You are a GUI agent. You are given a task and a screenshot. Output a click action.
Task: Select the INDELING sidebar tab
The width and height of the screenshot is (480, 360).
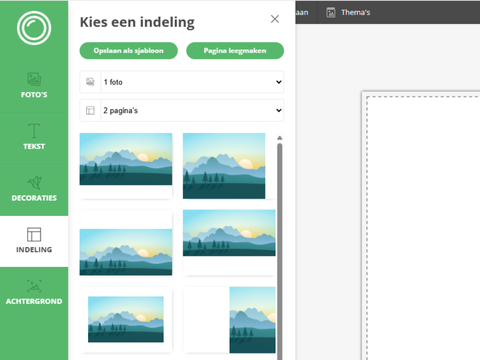[34, 241]
